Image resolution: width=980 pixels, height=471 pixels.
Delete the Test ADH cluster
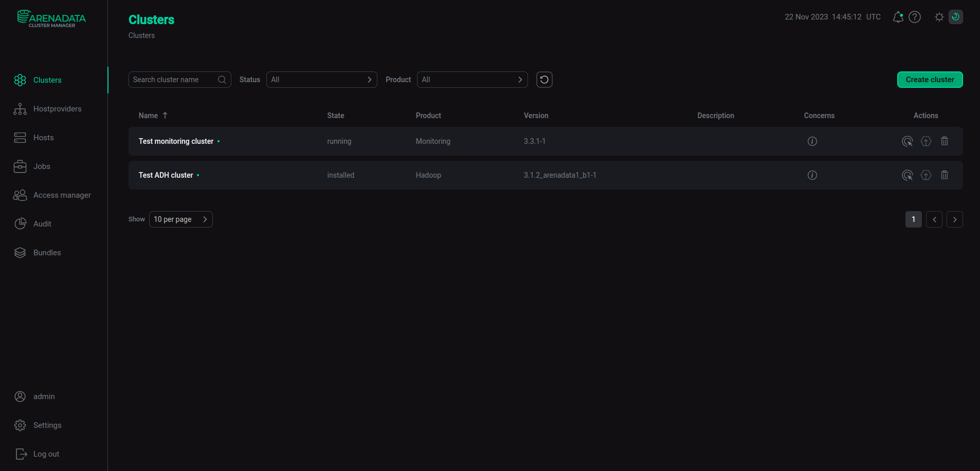pyautogui.click(x=945, y=175)
